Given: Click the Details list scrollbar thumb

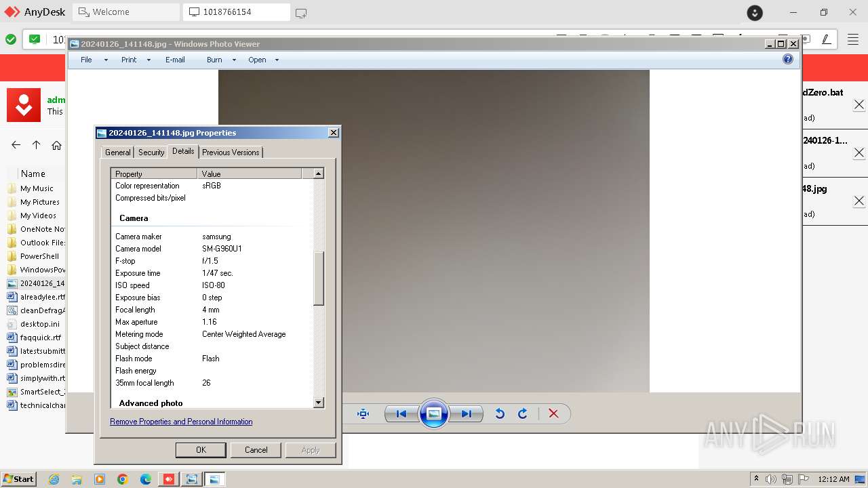Looking at the screenshot, I should point(318,279).
